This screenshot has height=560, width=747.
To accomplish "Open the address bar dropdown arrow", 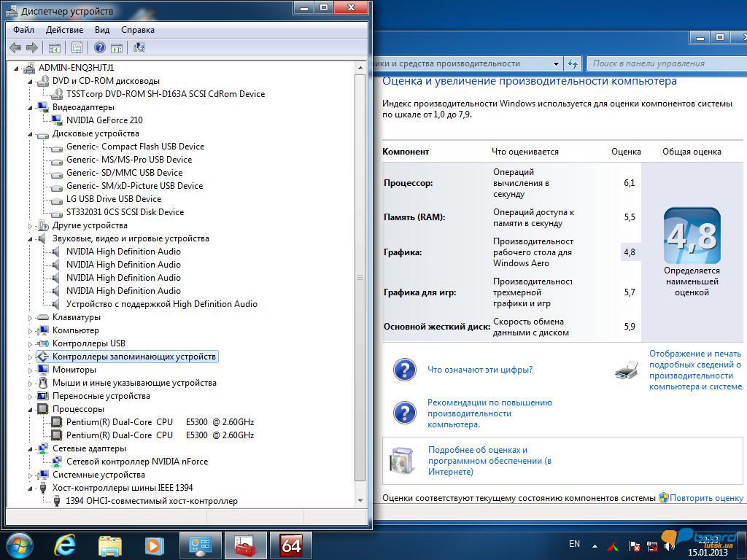I will point(556,63).
